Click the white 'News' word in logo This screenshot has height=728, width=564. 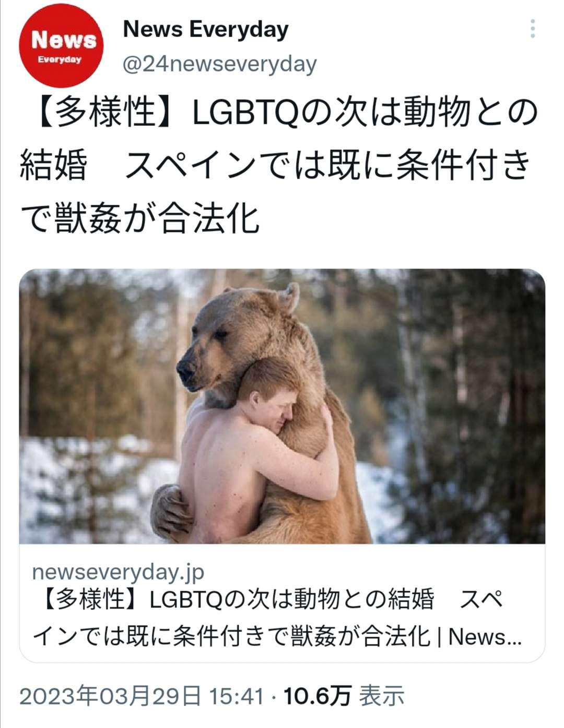(x=64, y=40)
